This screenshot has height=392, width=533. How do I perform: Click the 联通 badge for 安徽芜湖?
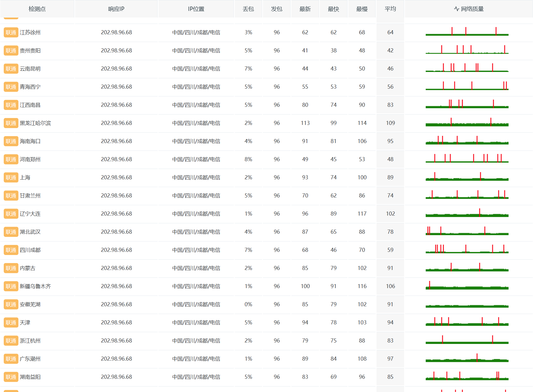click(11, 305)
